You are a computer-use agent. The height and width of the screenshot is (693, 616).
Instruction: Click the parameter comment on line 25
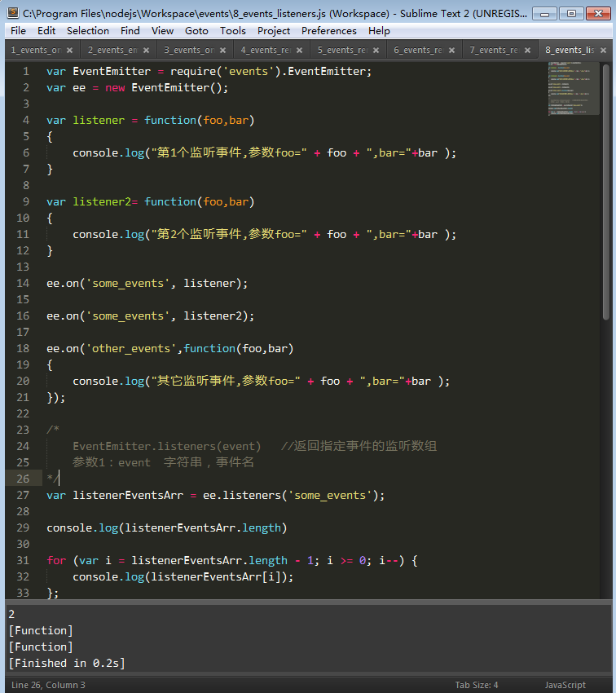(x=164, y=462)
